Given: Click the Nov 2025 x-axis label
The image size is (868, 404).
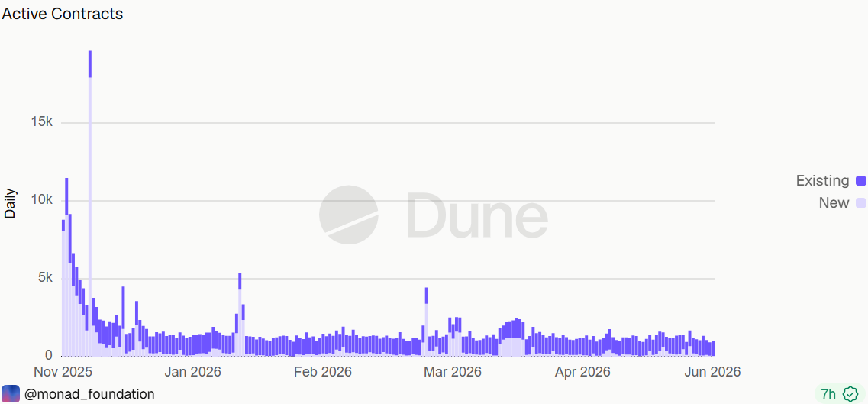Looking at the screenshot, I should [x=63, y=372].
